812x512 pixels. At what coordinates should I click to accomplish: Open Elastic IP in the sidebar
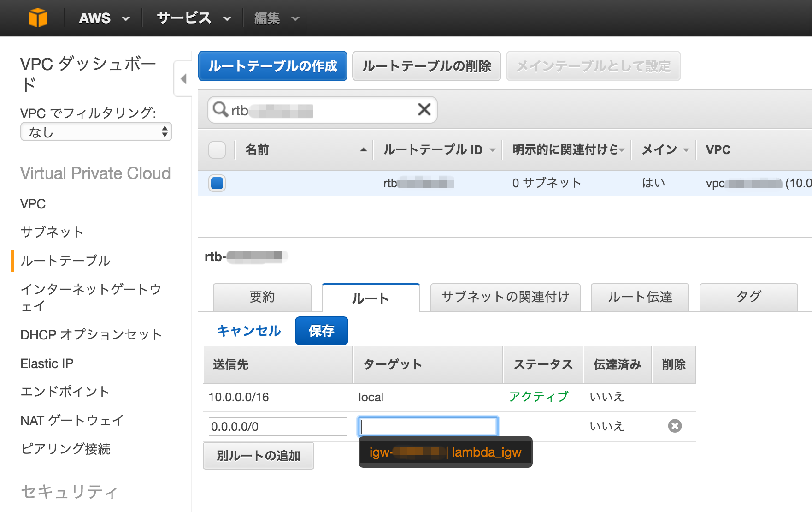47,363
